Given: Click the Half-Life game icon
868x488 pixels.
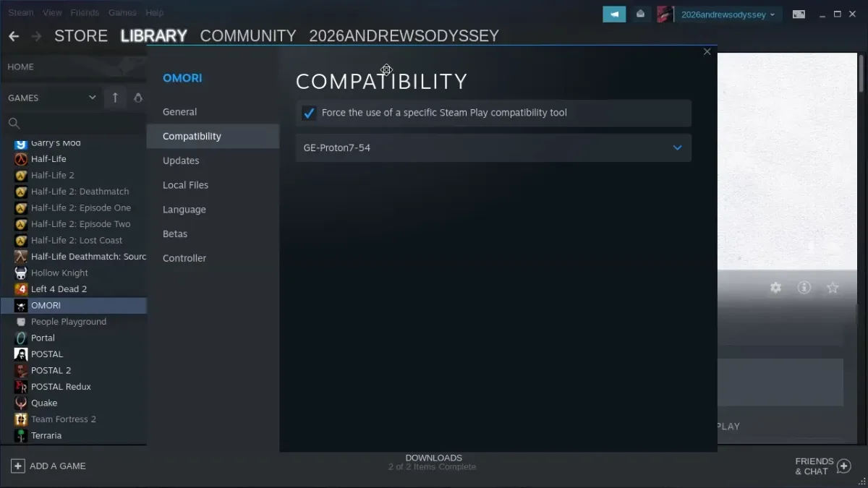Looking at the screenshot, I should [21, 159].
